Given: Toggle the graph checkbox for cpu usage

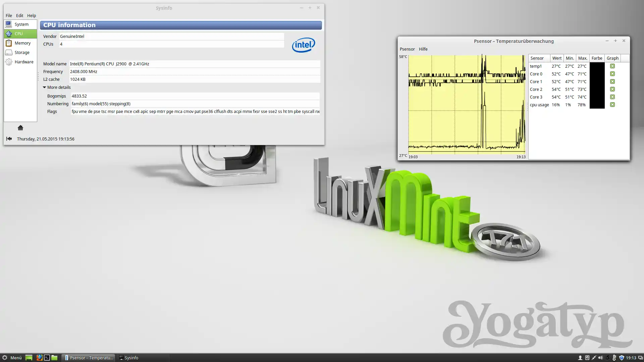Looking at the screenshot, I should tap(612, 105).
